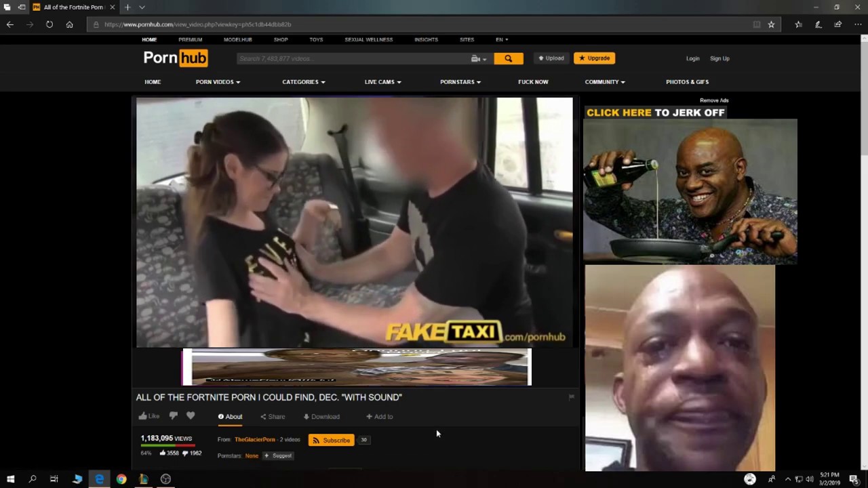Click the orange Subscribe button

coord(331,441)
